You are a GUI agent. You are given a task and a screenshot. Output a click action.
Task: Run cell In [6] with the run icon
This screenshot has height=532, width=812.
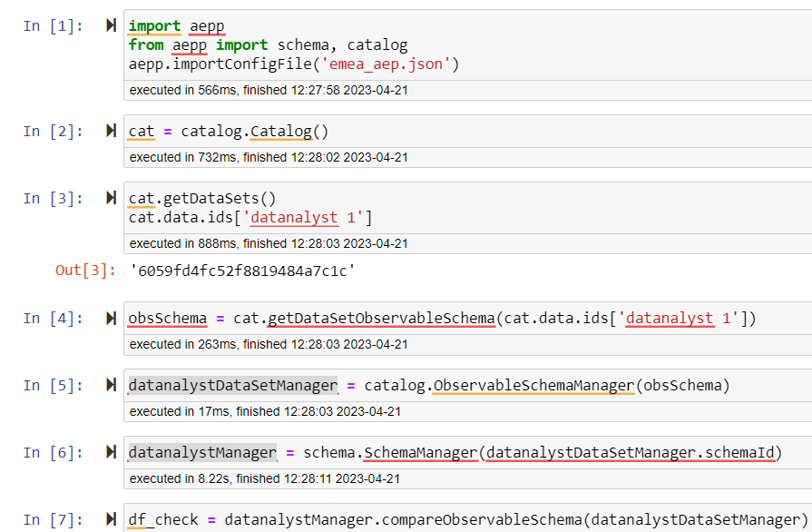click(111, 452)
